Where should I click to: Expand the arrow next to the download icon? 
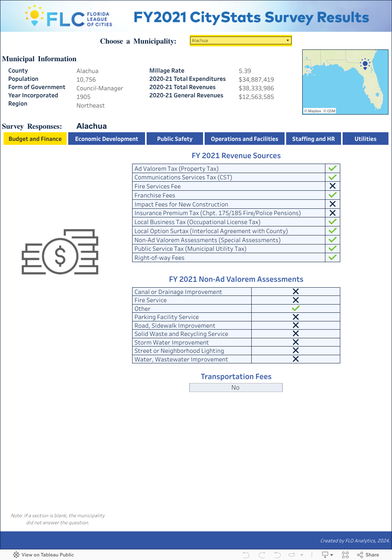point(332,555)
